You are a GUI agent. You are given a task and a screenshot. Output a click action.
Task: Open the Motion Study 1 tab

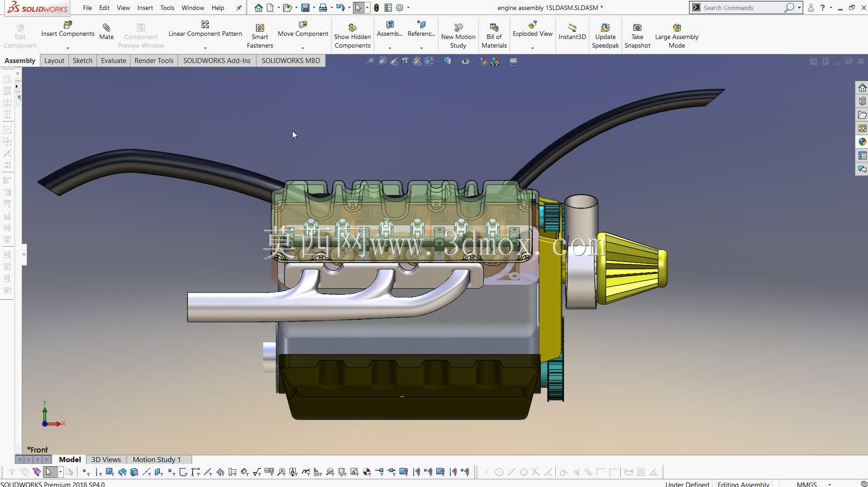click(x=157, y=459)
